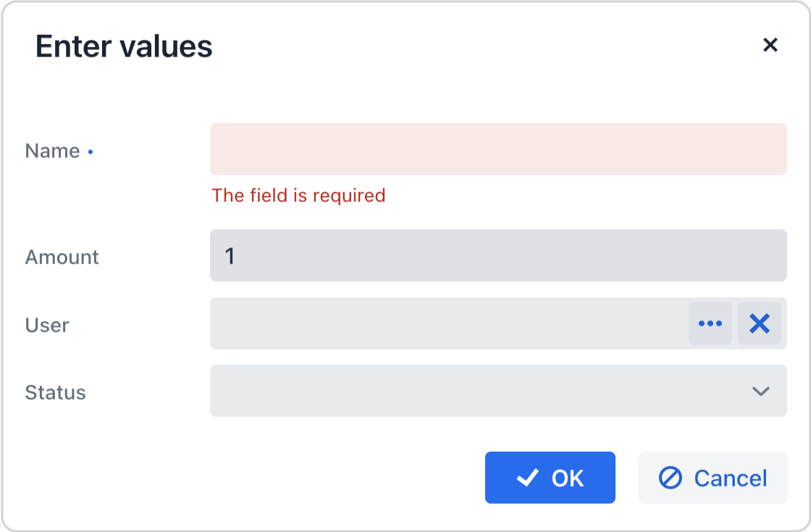This screenshot has height=532, width=811.
Task: Click the Status label
Action: (55, 392)
